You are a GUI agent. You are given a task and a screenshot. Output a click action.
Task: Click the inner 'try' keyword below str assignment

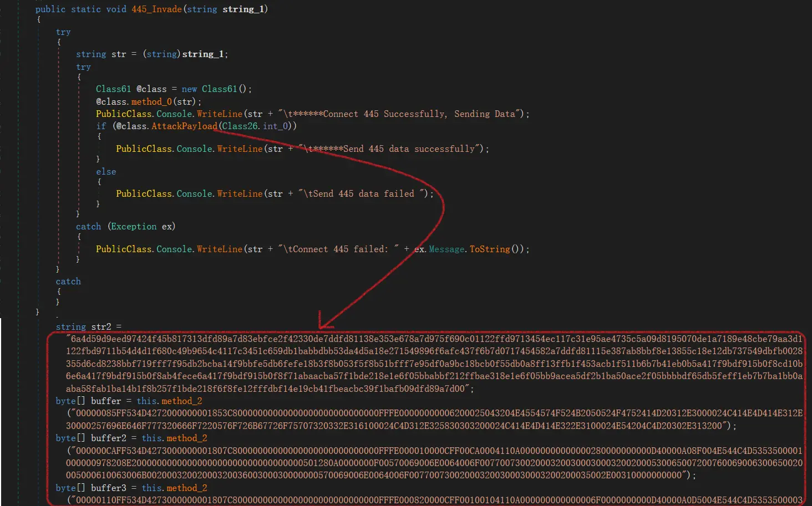(83, 67)
